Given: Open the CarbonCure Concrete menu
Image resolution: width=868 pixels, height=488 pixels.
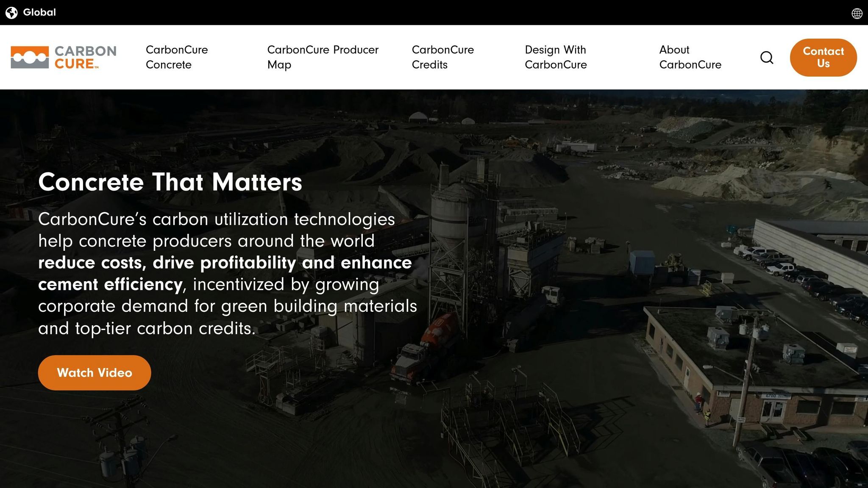Looking at the screenshot, I should 177,57.
